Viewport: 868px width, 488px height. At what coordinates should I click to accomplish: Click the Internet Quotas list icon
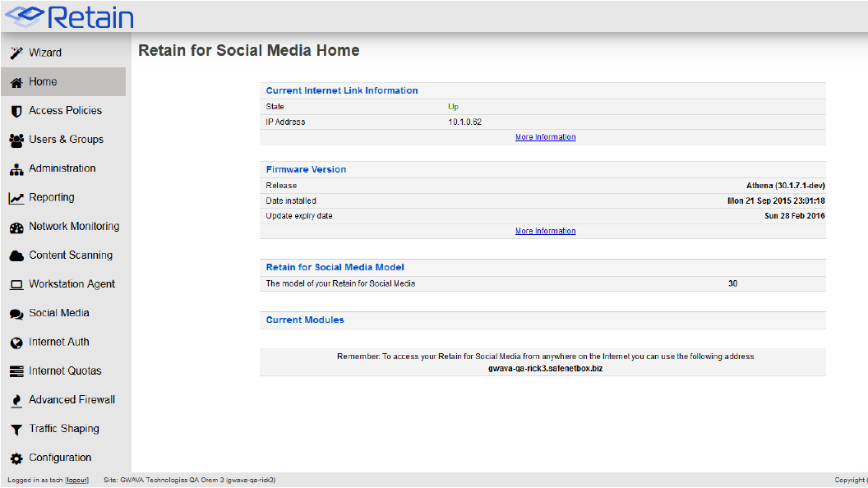(16, 371)
